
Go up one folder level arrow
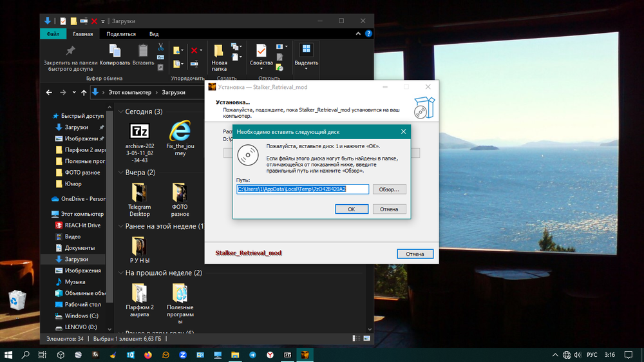coord(84,92)
